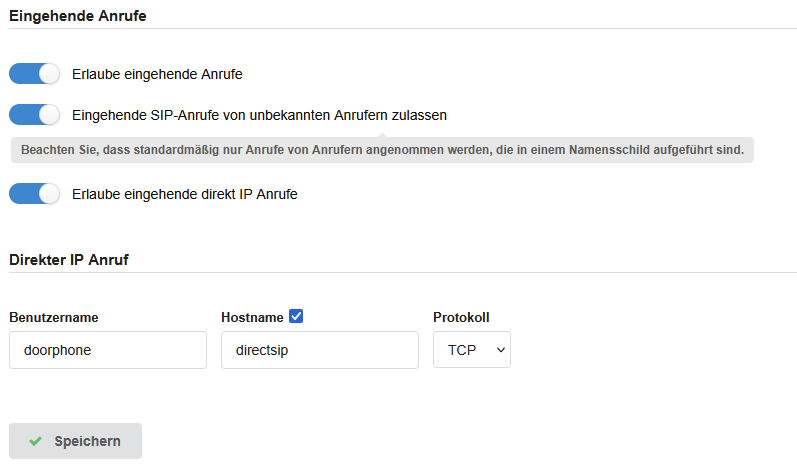Click the chevron arrow in the Protokoll selector
This screenshot has width=797, height=473.
pyautogui.click(x=501, y=350)
